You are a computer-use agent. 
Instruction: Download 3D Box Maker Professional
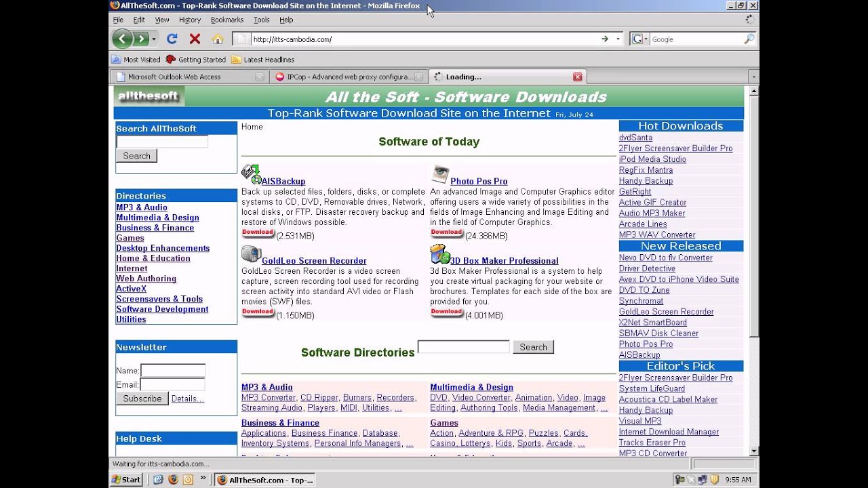pyautogui.click(x=447, y=312)
